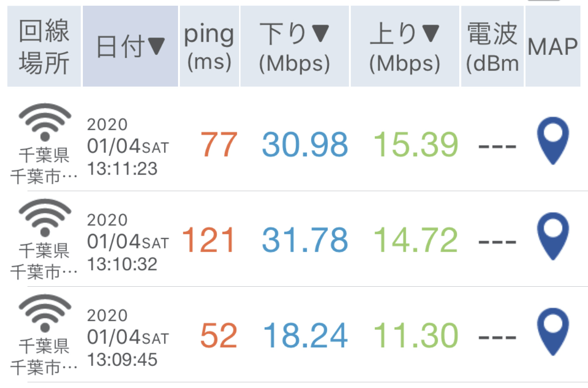588x388 pixels.
Task: Tap signal dashes in the 13:10:32 row
Action: 497,242
